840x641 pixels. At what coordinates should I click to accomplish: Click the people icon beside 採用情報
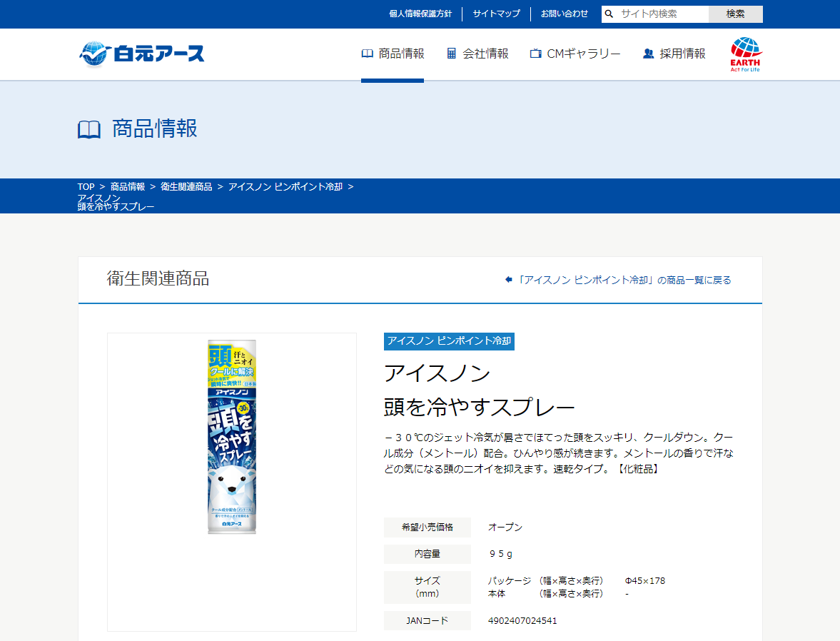pos(648,54)
